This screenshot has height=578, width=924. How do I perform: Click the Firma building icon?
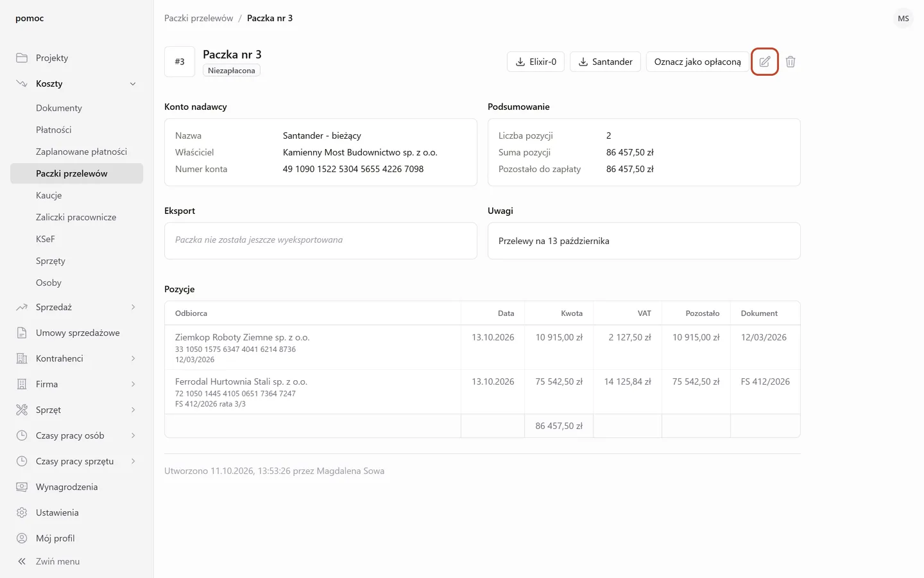click(x=22, y=384)
